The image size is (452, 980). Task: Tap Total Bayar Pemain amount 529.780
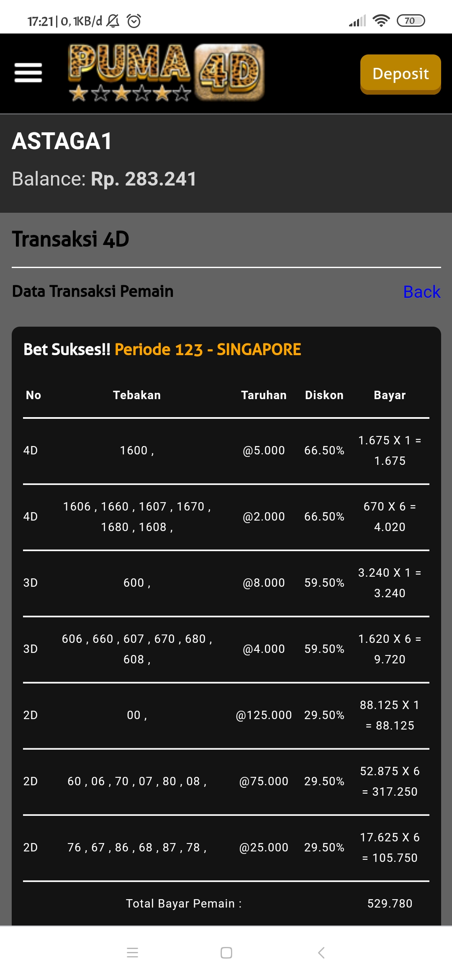(x=390, y=903)
